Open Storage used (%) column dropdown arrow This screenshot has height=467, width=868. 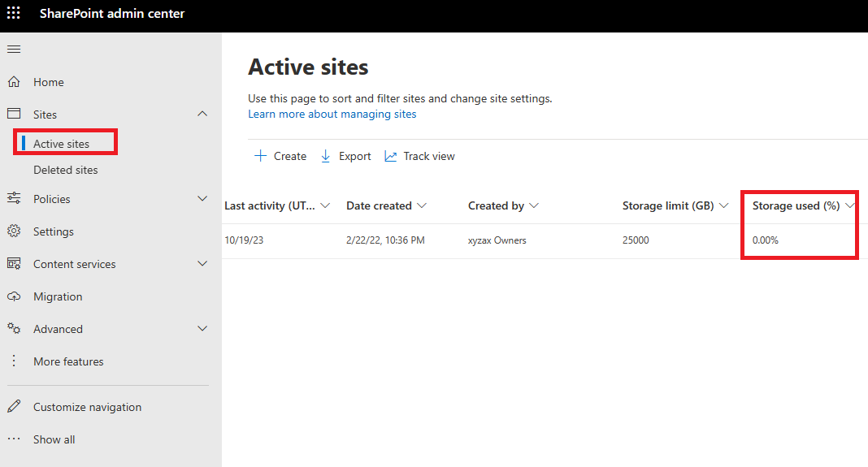[849, 205]
